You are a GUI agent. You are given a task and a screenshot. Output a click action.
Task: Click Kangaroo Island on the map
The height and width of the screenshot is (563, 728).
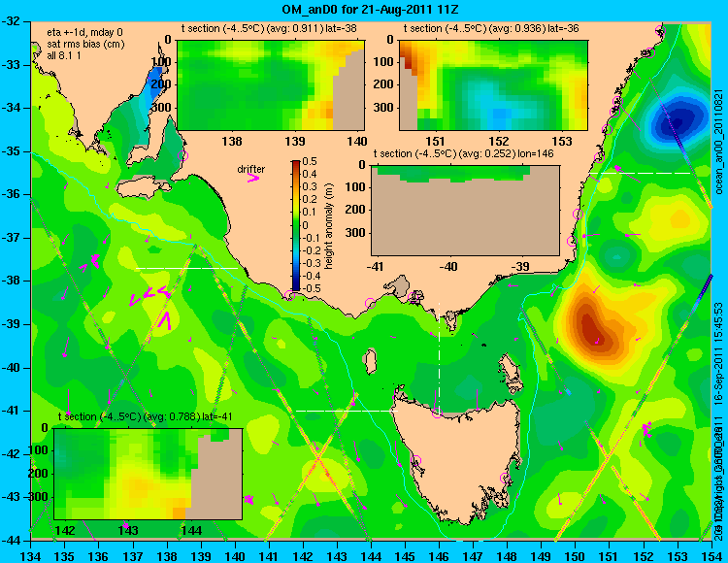tap(144, 188)
